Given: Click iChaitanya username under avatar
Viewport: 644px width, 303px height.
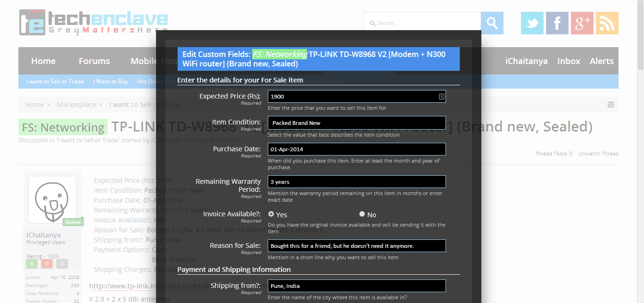Looking at the screenshot, I should click(43, 235).
